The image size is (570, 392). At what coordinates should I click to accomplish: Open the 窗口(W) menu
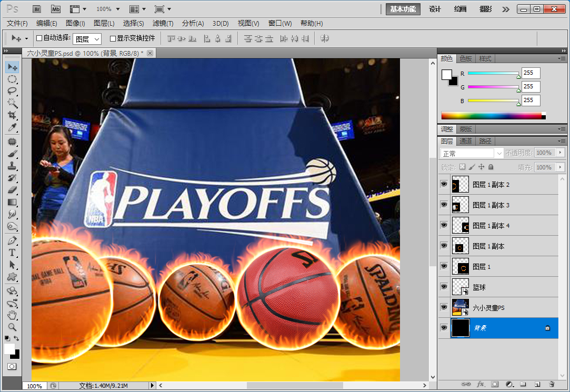click(x=280, y=23)
